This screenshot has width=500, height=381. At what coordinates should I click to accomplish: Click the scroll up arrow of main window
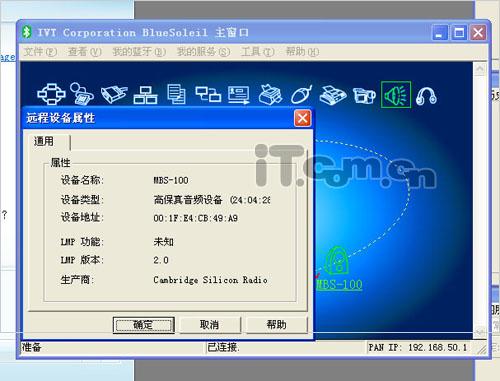[x=480, y=69]
